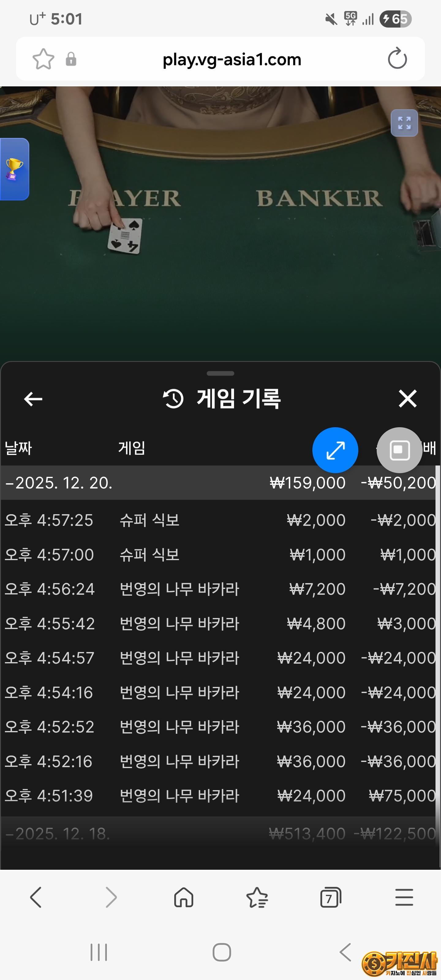Tap the Android recent apps button
The width and height of the screenshot is (441, 980).
point(99,952)
